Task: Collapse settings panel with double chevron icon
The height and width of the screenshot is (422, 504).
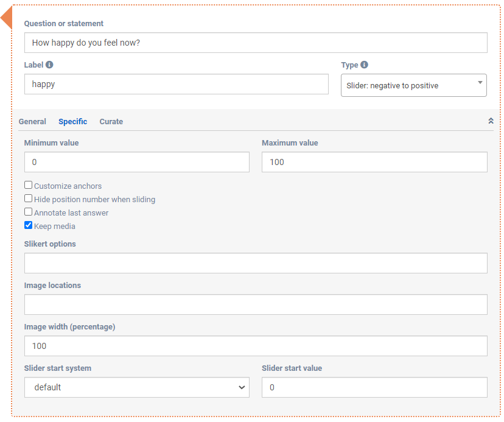Action: (x=491, y=121)
